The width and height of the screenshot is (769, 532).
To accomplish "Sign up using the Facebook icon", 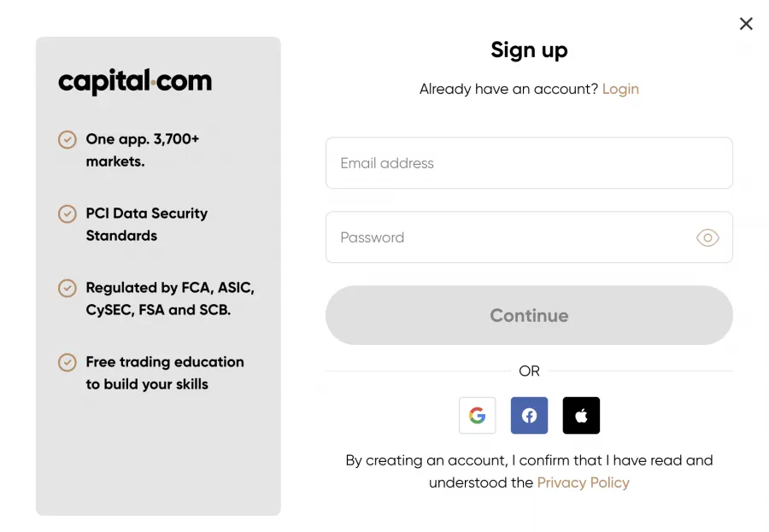I will pos(529,415).
